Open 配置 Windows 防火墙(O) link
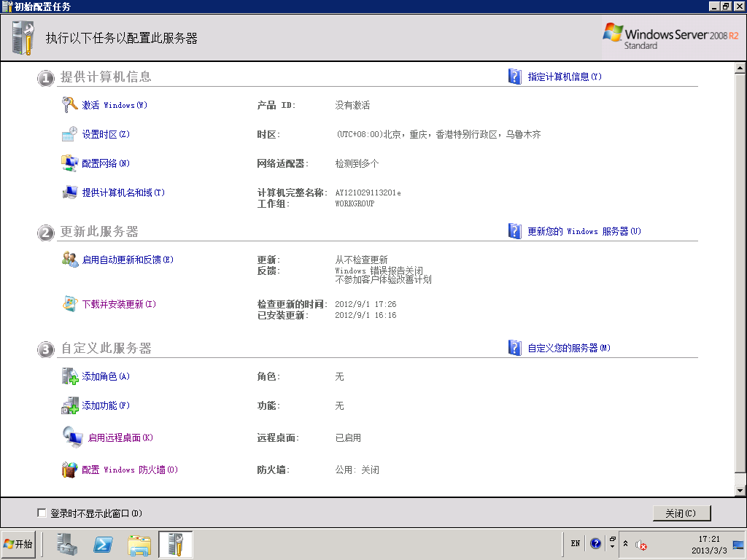The height and width of the screenshot is (560, 747). point(130,470)
